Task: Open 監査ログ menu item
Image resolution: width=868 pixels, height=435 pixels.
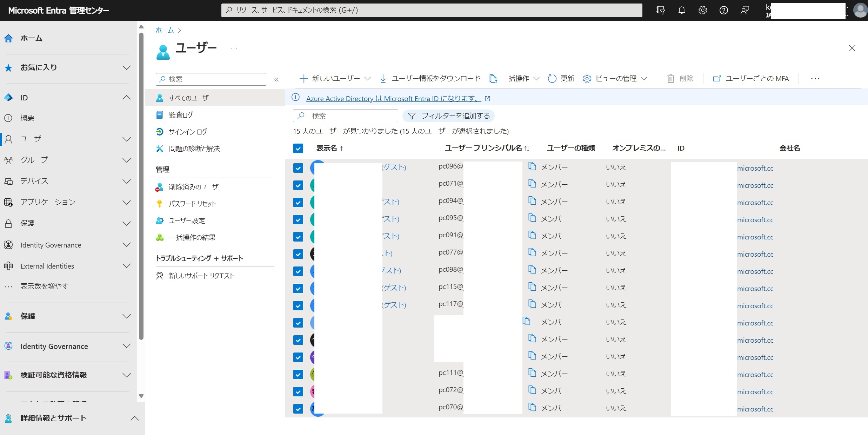Action: tap(181, 115)
